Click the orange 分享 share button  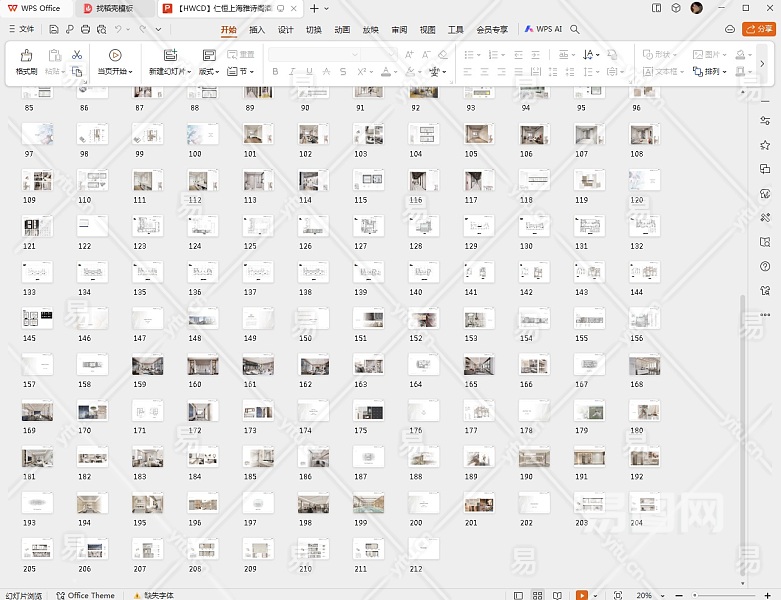(x=759, y=30)
